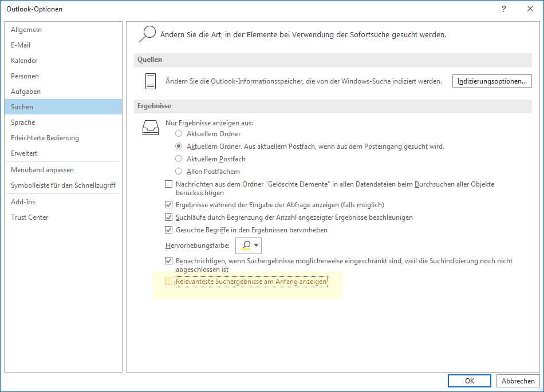Uncheck Benachrichtigen wenn Suchergebnisse eingeschränkt

pyautogui.click(x=168, y=260)
